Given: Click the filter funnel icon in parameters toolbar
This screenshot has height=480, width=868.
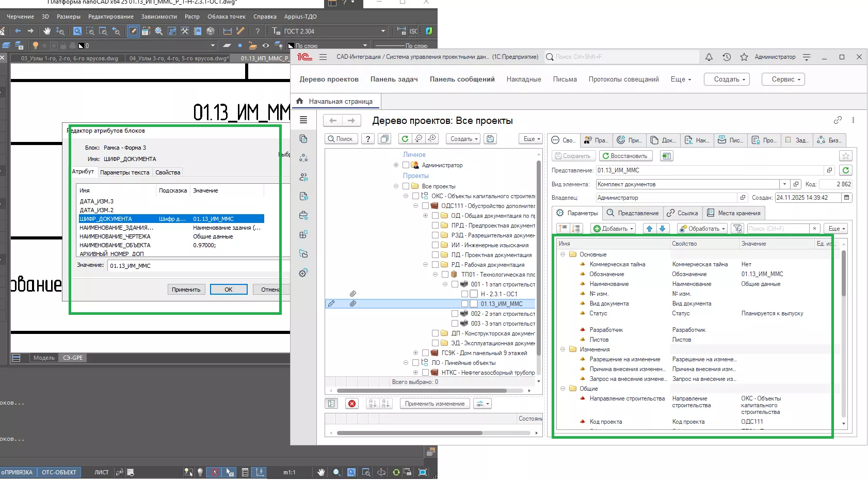Looking at the screenshot, I should click(737, 229).
